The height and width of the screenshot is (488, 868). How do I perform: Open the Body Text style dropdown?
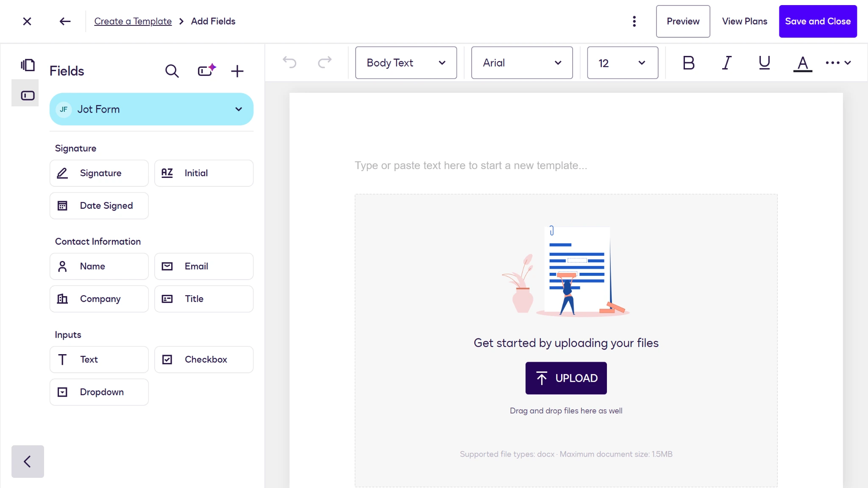406,63
